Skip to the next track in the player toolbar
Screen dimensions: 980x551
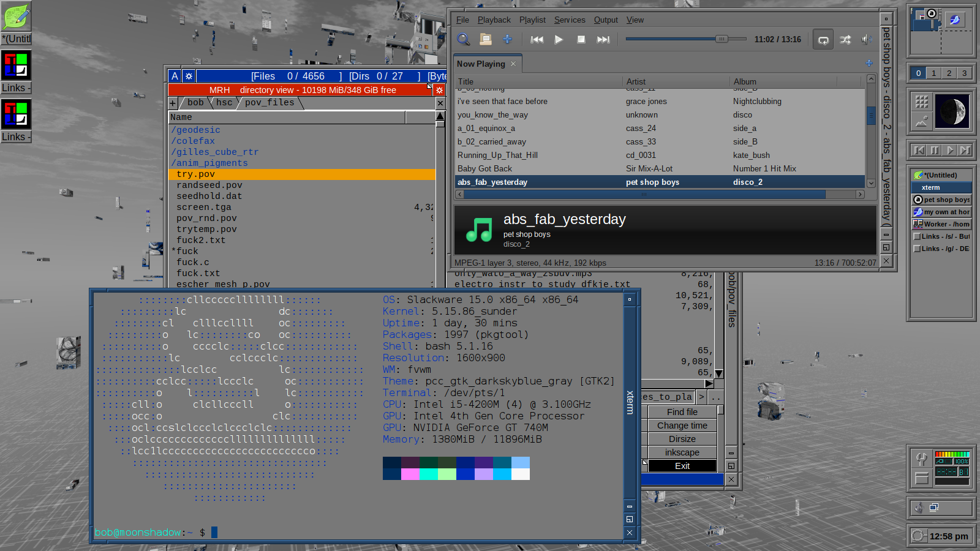coord(603,39)
